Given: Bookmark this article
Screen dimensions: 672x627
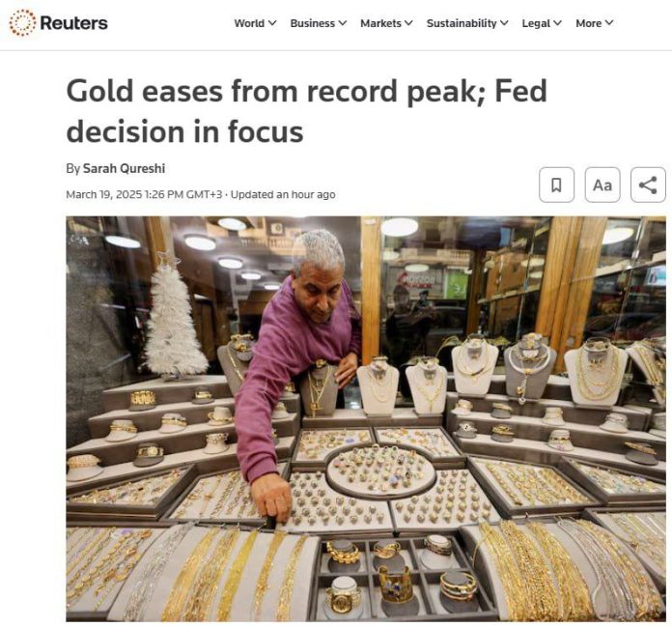Looking at the screenshot, I should tap(556, 185).
